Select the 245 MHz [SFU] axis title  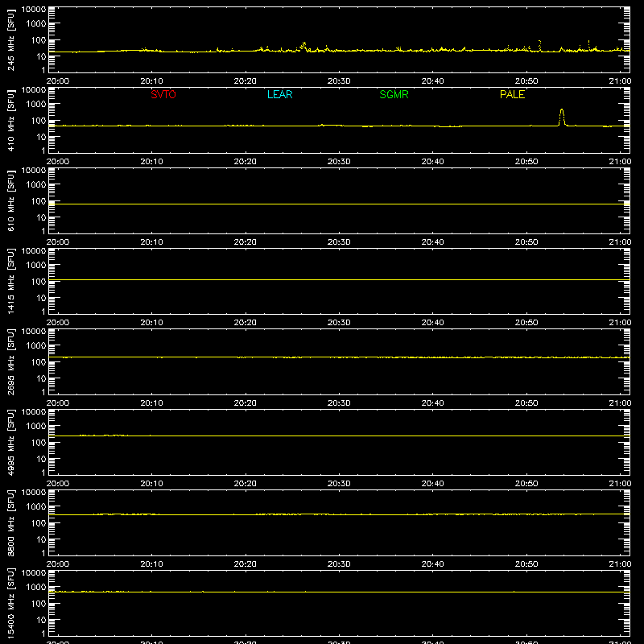coord(11,39)
